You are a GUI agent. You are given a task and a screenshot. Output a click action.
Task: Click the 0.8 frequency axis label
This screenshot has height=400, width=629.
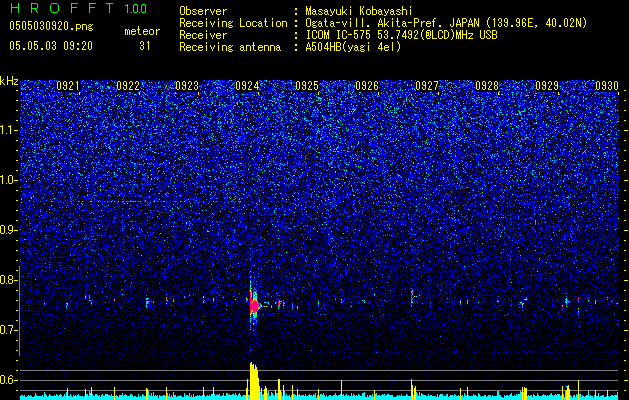(x=9, y=280)
